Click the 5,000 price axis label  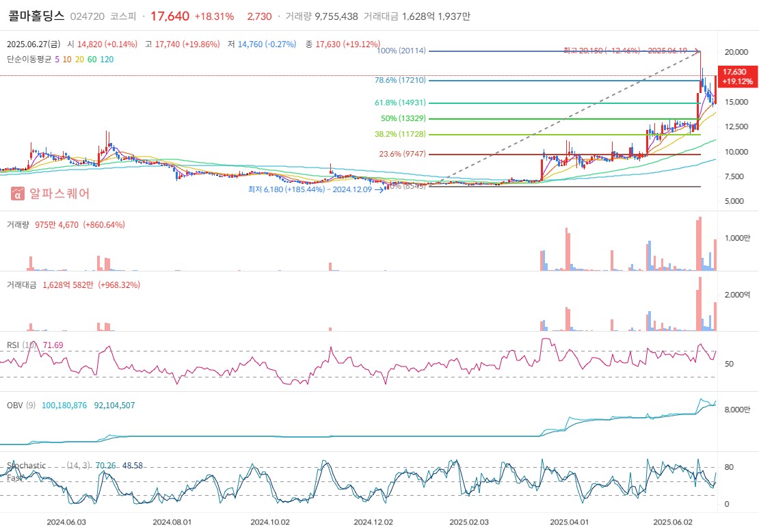coord(734,201)
